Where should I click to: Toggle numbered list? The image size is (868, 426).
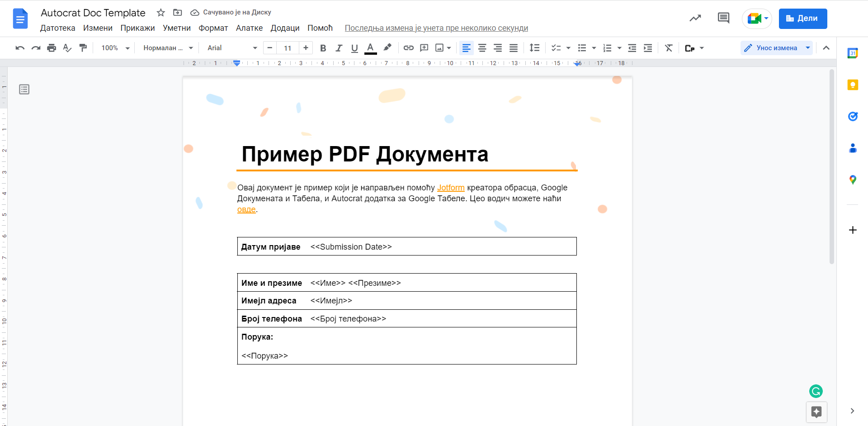coord(608,48)
